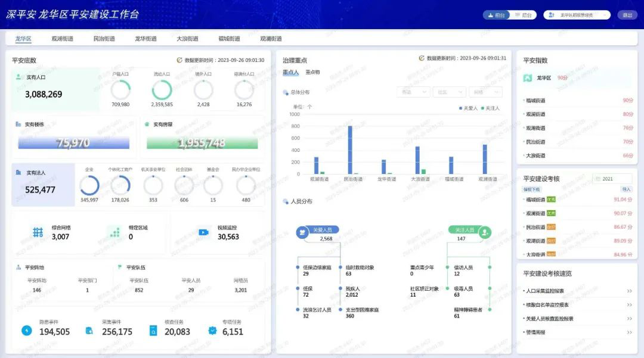Image resolution: width=644 pixels, height=358 pixels.
Task: Click the 隐患事件 lightning icon
Action: pyautogui.click(x=27, y=330)
